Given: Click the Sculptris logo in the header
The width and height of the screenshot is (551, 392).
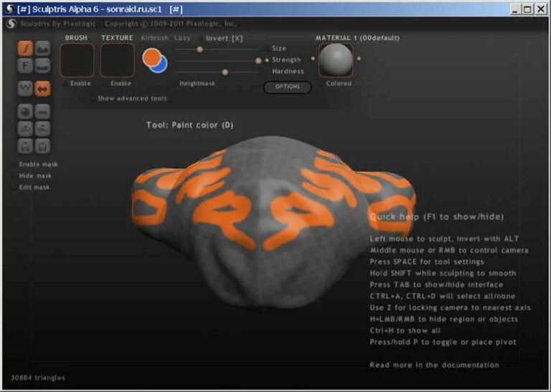Looking at the screenshot, I should click(x=11, y=24).
